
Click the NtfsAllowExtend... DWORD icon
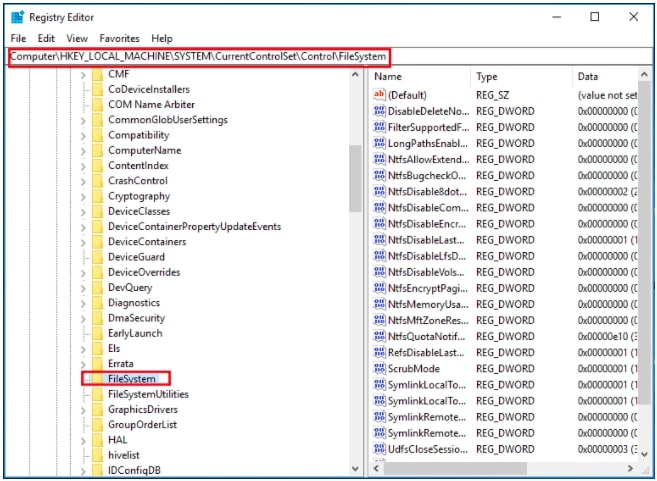[x=379, y=159]
